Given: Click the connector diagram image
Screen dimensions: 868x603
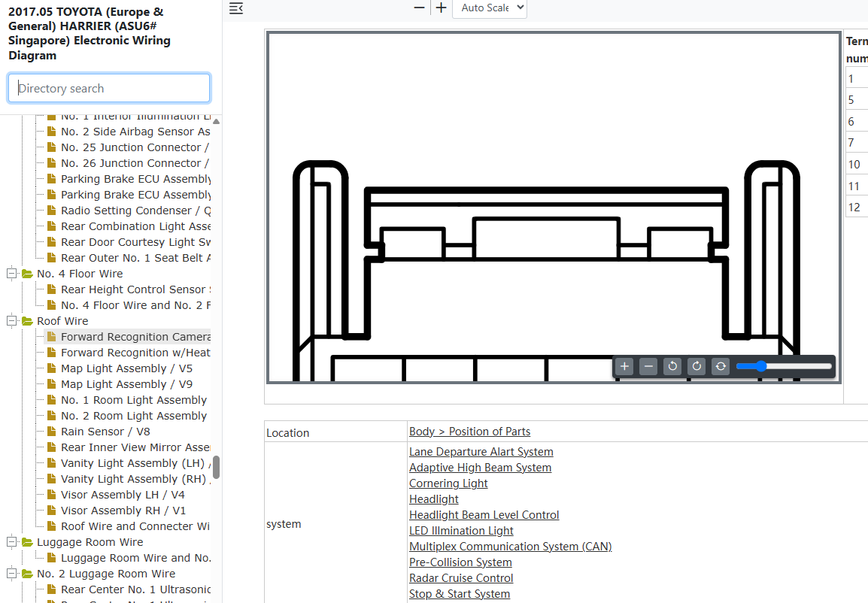Looking at the screenshot, I should 554,208.
